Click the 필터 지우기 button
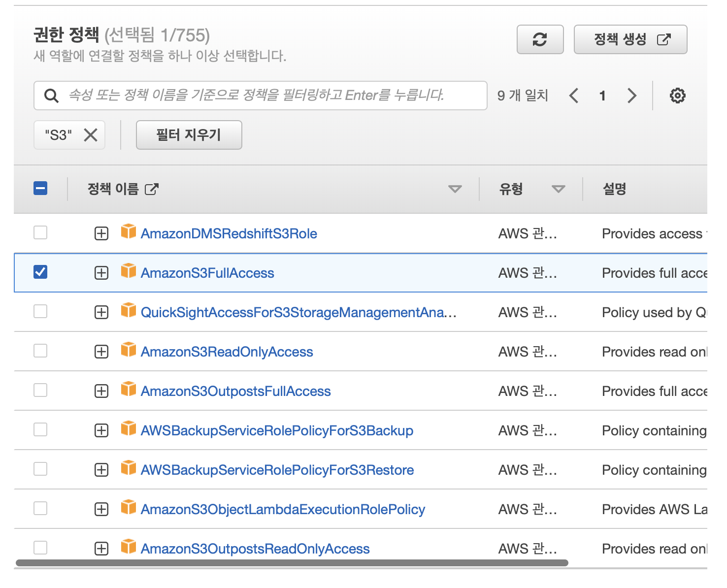Image resolution: width=727 pixels, height=588 pixels. [x=189, y=135]
